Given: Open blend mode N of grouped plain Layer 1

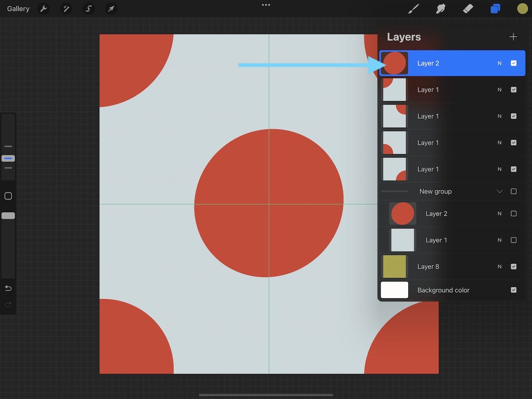Looking at the screenshot, I should [x=500, y=240].
